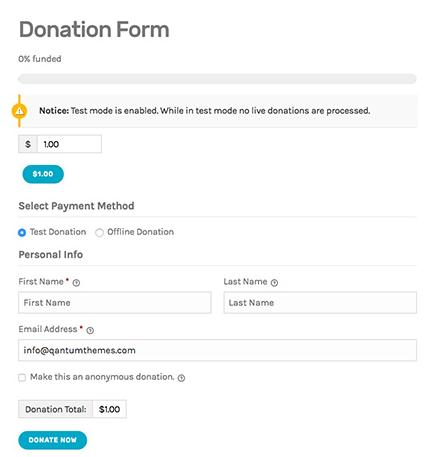Click the tooltip icon after anonymous donation text

(x=181, y=378)
